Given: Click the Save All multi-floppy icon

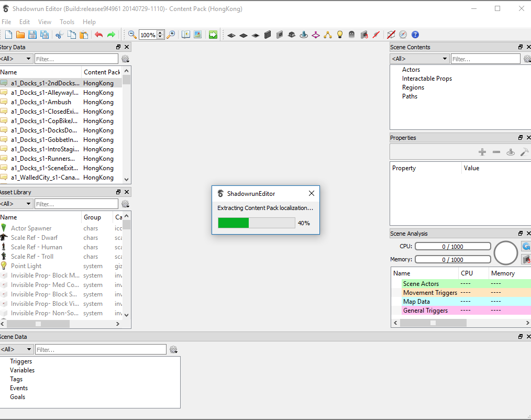Looking at the screenshot, I should click(45, 35).
